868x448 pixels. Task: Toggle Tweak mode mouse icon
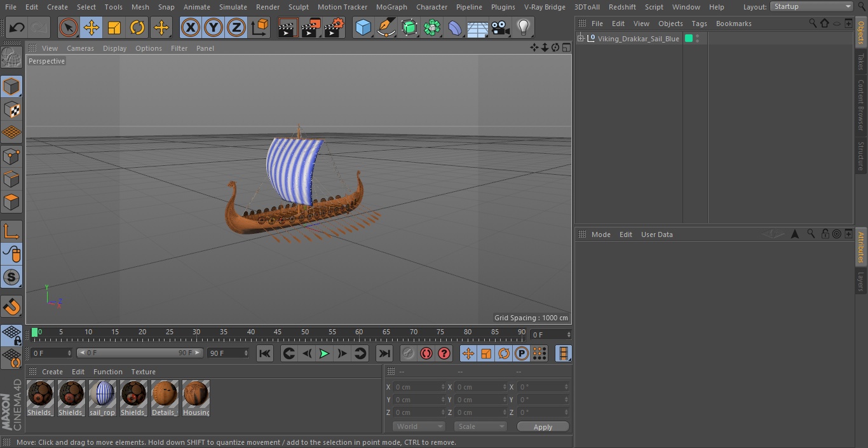[x=11, y=254]
